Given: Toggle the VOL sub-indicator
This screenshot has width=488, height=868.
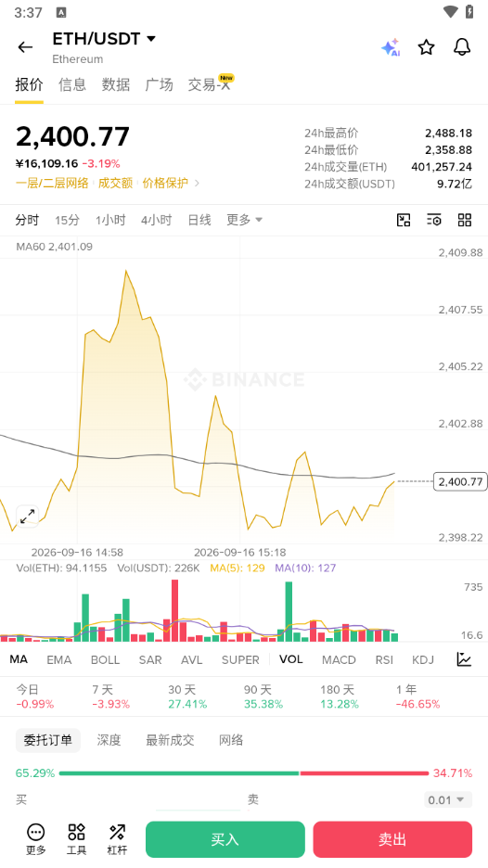Looking at the screenshot, I should 290,659.
